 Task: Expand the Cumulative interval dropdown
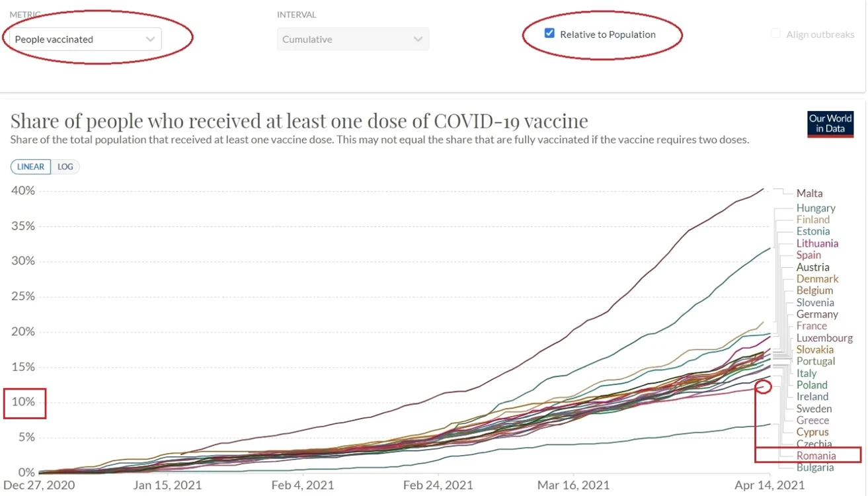click(353, 39)
